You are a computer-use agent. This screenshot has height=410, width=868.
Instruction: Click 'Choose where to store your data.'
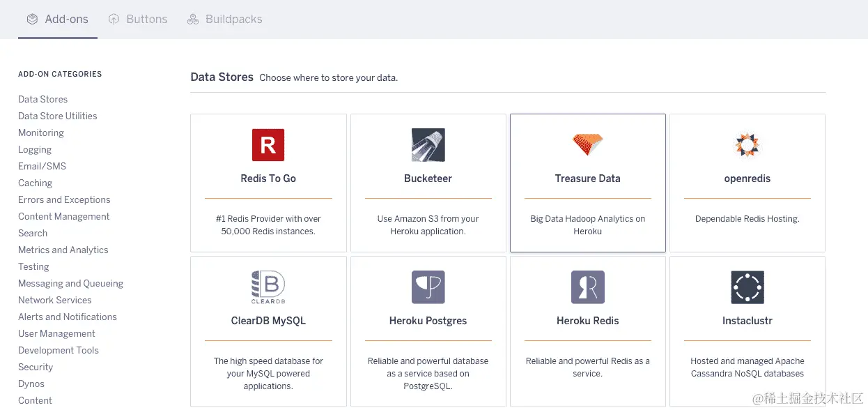pos(329,78)
